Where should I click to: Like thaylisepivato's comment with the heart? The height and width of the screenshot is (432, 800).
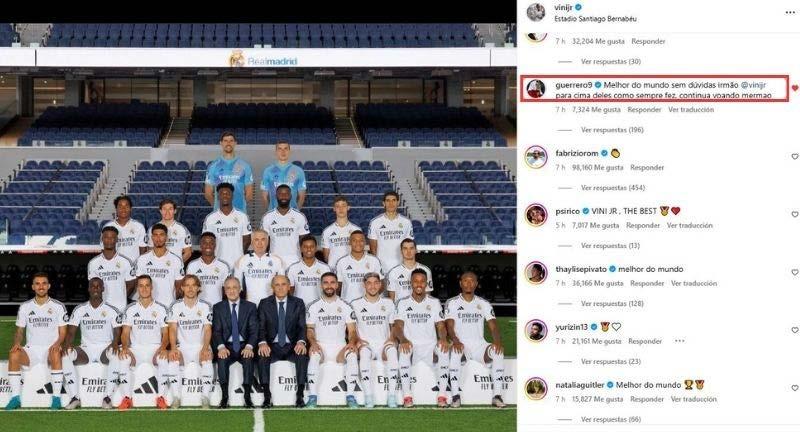click(x=795, y=272)
